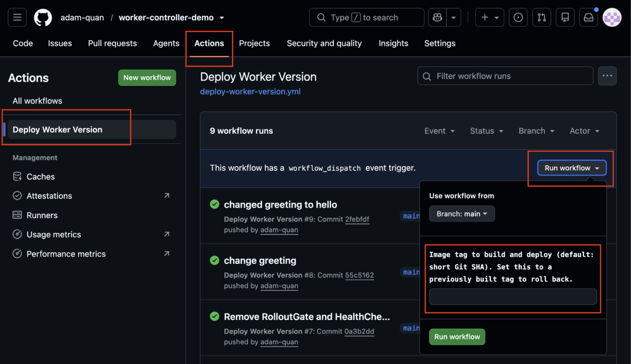The width and height of the screenshot is (631, 364).
Task: Click the Runners server icon
Action: pos(17,215)
